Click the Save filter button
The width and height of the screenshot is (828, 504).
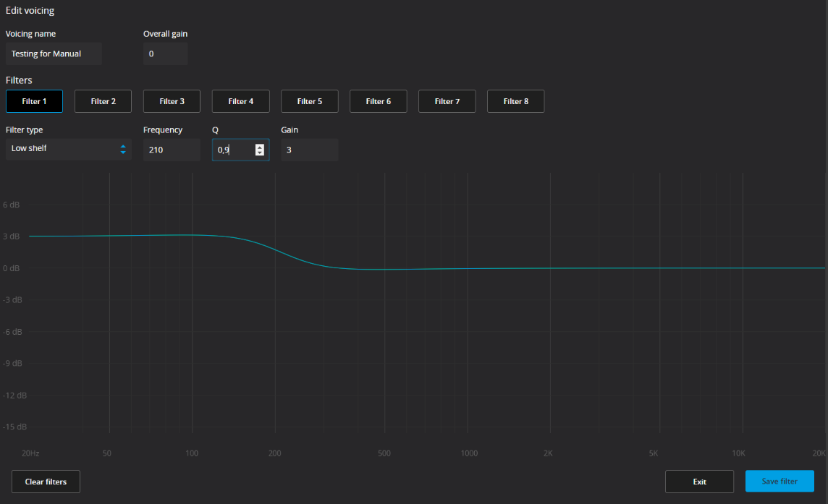click(x=780, y=482)
